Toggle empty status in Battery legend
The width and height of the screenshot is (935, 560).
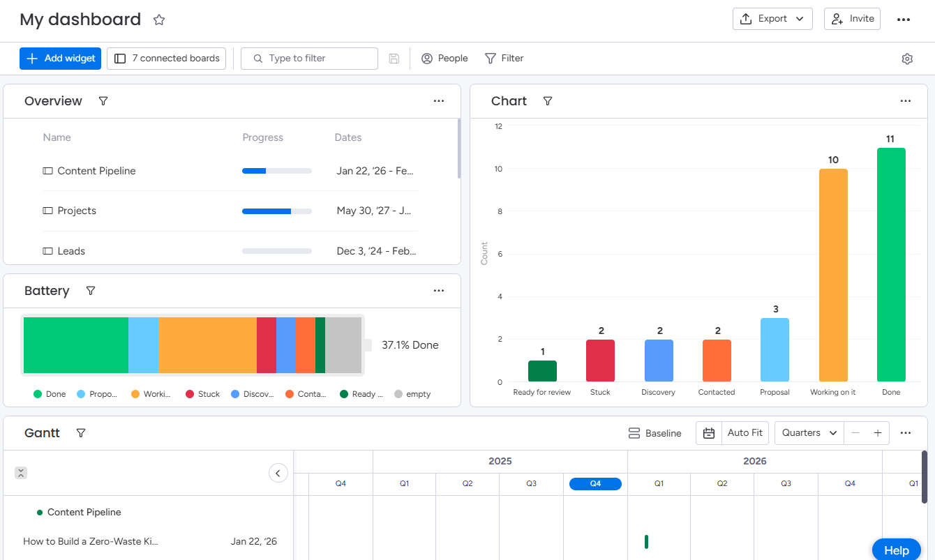point(412,394)
